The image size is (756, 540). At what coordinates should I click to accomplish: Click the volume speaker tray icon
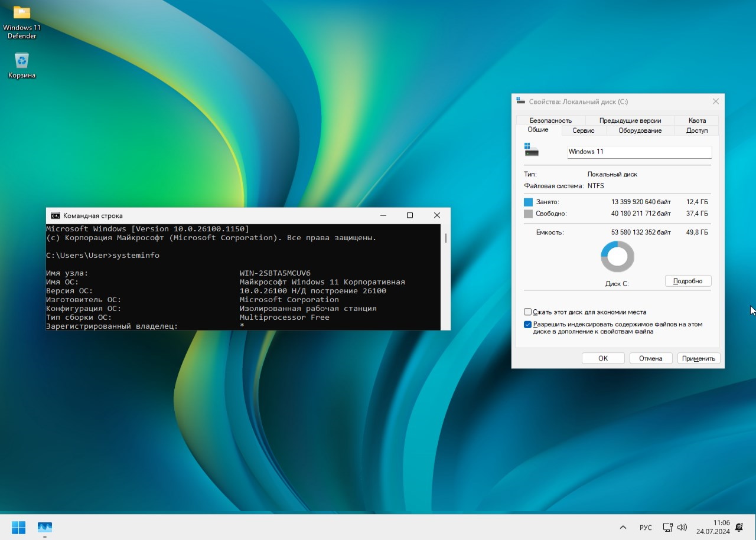[x=682, y=527]
